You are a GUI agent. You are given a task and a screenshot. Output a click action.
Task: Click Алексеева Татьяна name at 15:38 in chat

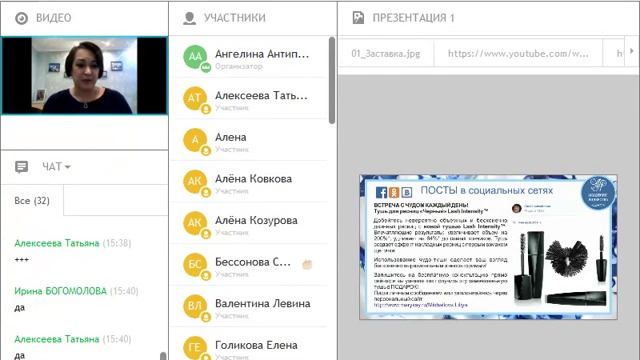[57, 243]
